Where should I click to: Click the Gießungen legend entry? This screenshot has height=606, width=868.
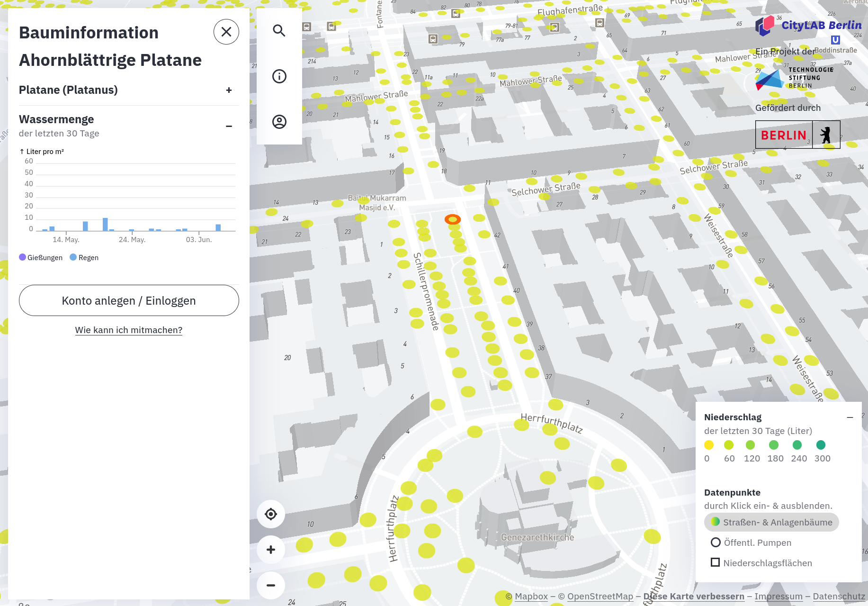pos(41,258)
